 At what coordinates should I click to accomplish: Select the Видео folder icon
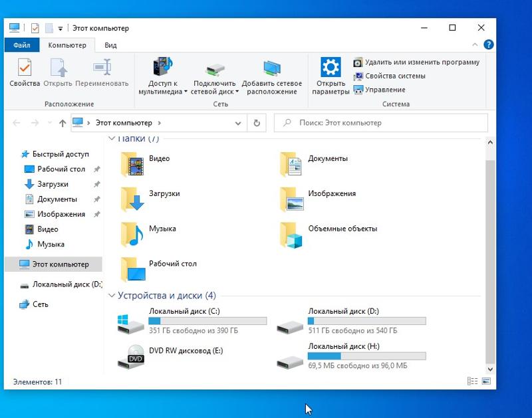(x=132, y=164)
